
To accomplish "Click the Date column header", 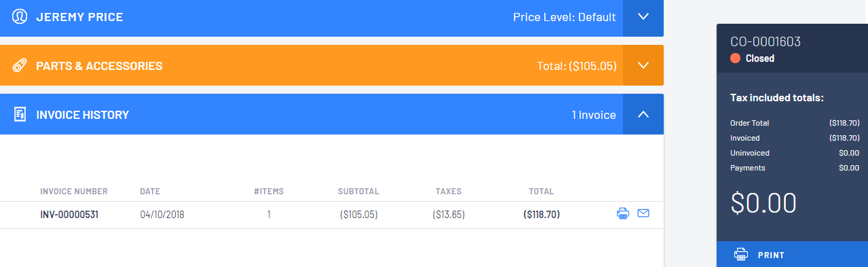I will coord(150,192).
